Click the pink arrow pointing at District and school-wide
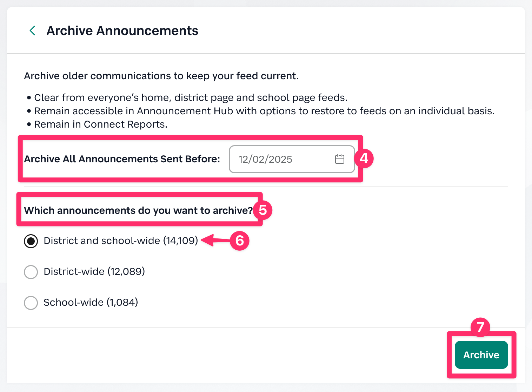This screenshot has width=532, height=392. (215, 241)
